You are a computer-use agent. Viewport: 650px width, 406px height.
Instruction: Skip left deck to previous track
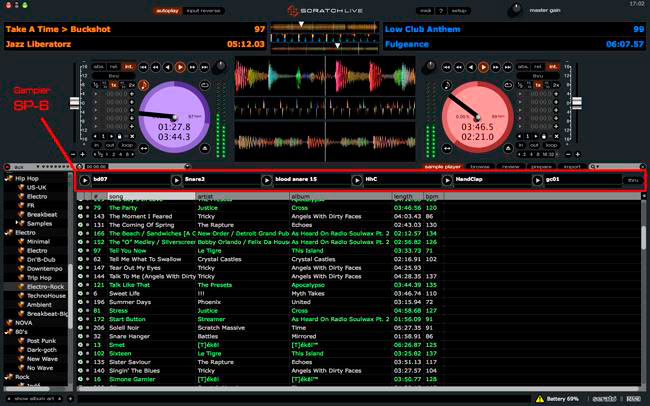(143, 67)
